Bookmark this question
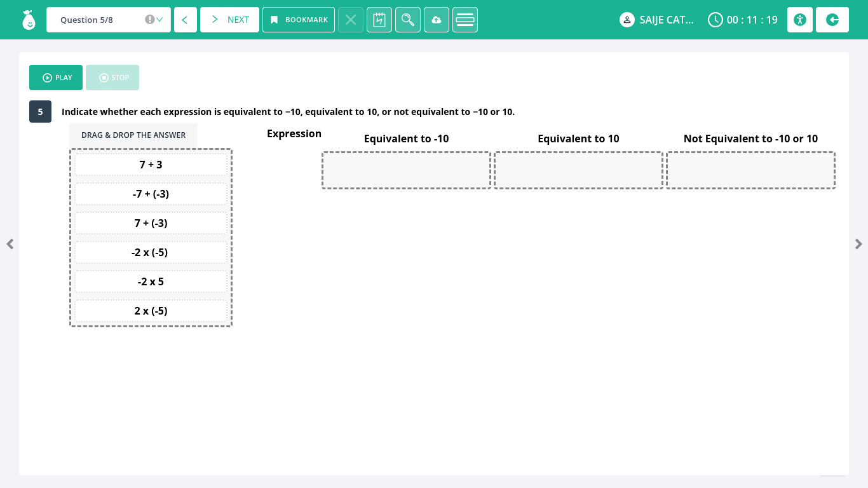 coord(299,20)
